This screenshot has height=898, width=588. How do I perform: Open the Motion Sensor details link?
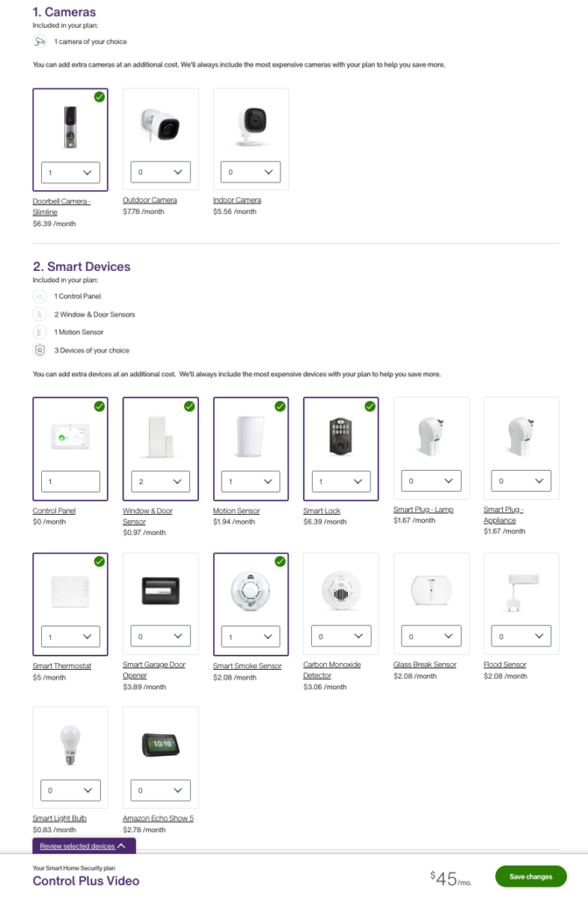point(237,511)
